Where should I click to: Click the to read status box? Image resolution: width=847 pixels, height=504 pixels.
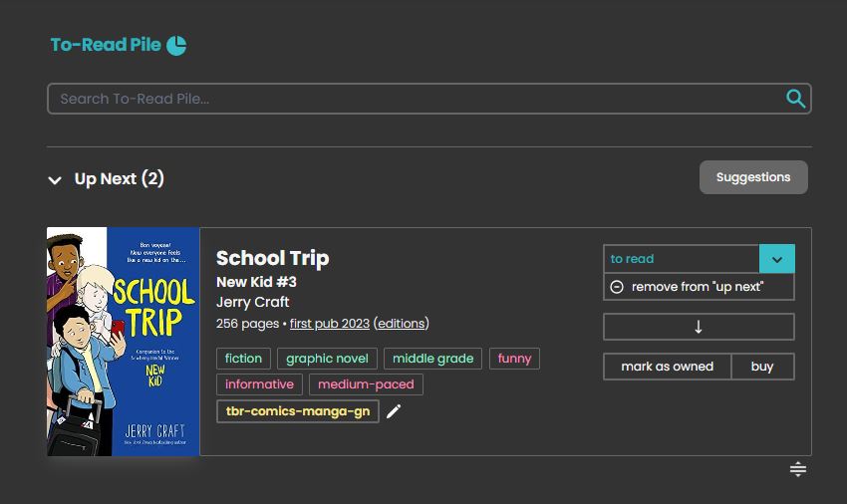(682, 259)
